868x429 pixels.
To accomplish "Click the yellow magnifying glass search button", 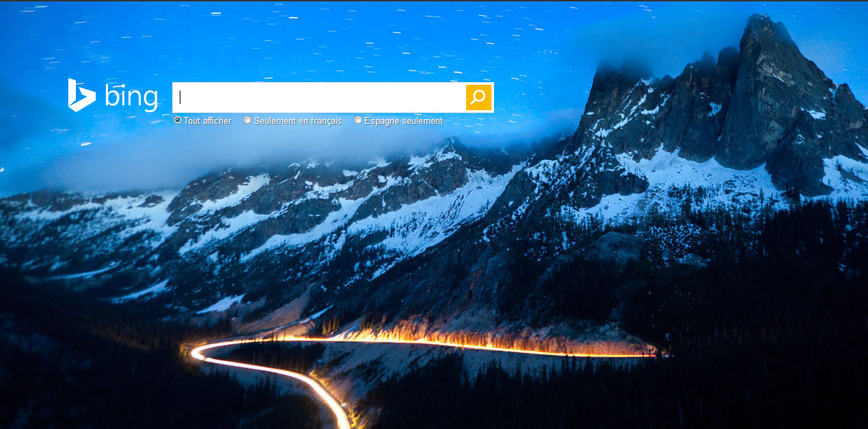I will [478, 97].
